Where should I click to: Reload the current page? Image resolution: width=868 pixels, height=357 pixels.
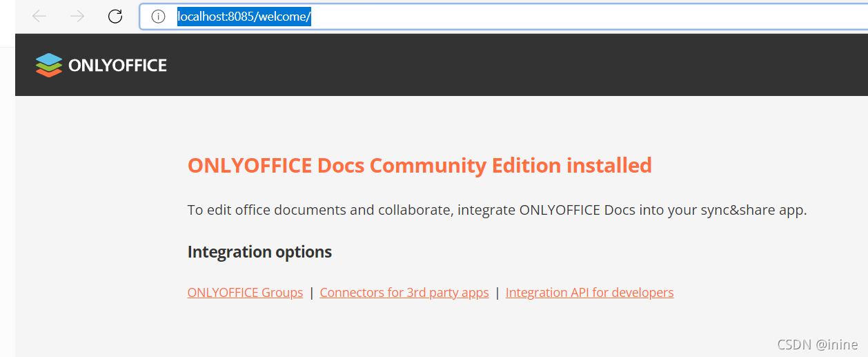tap(115, 17)
